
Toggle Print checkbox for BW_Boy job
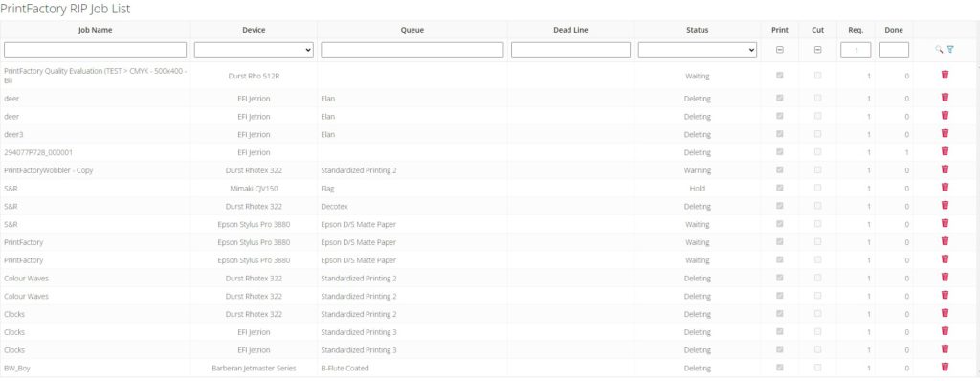pos(779,368)
